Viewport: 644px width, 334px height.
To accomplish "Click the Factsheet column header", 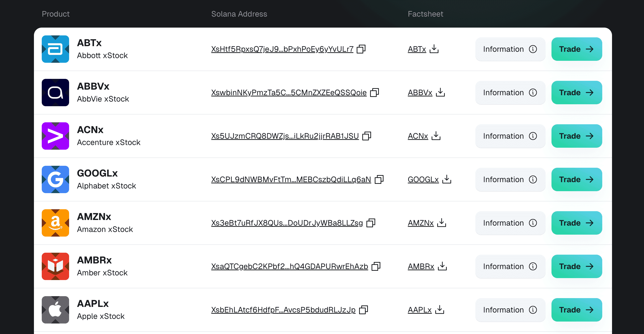I will coord(425,14).
